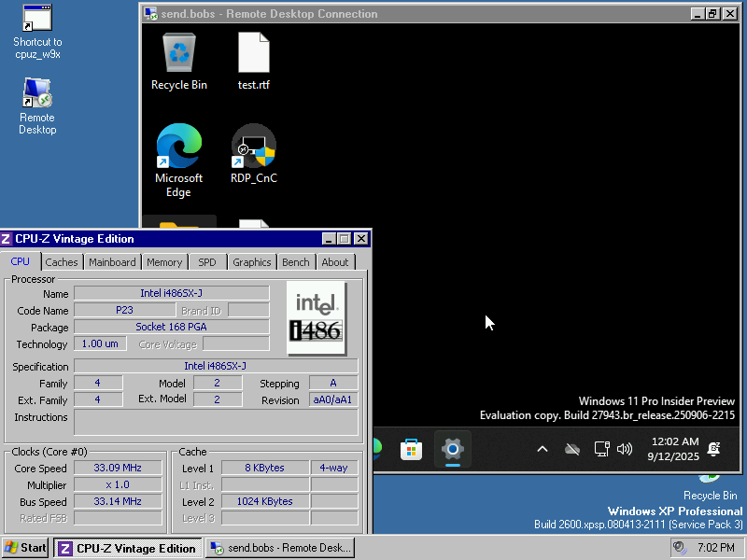
Task: Click the Intel i486 logo image
Action: coord(317,318)
